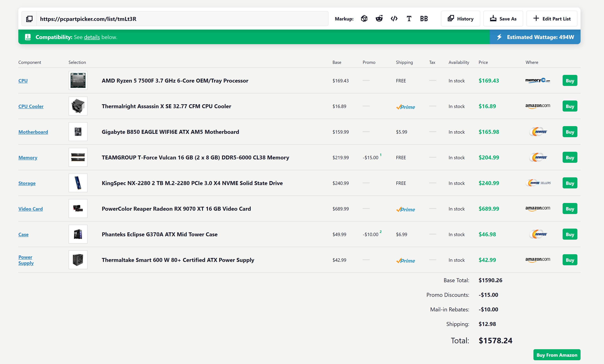This screenshot has height=364, width=604.
Task: Choose the BBCode markup icon
Action: (424, 19)
